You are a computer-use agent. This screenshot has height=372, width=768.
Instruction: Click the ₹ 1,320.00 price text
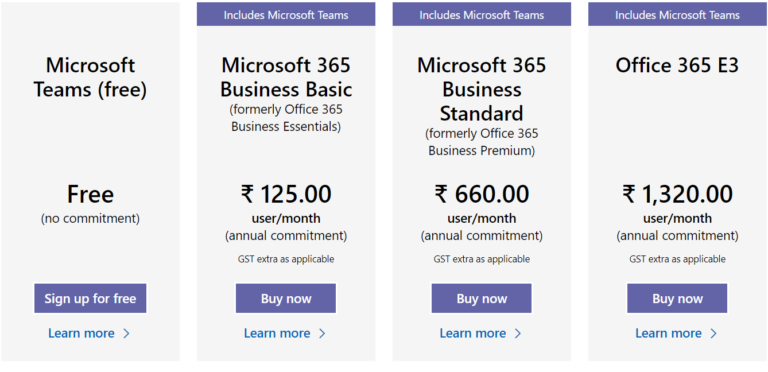677,194
